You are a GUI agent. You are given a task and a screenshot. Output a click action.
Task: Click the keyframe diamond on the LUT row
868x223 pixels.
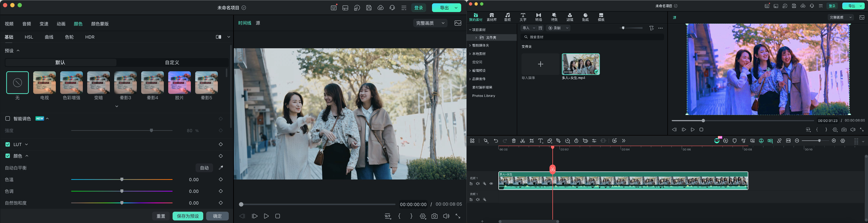pyautogui.click(x=221, y=144)
